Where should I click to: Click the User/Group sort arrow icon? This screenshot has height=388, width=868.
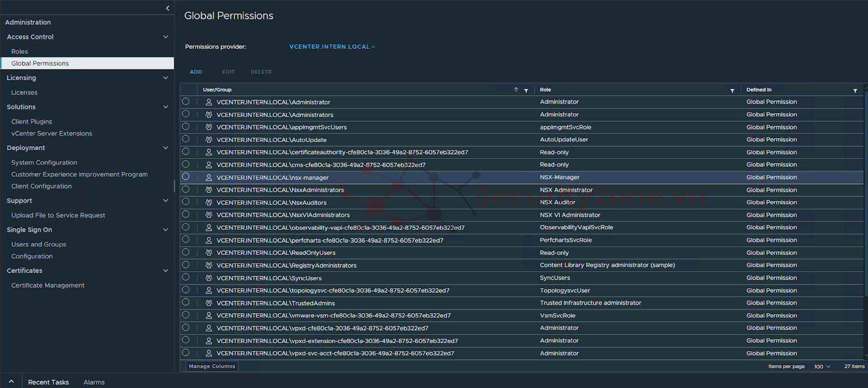(x=516, y=90)
